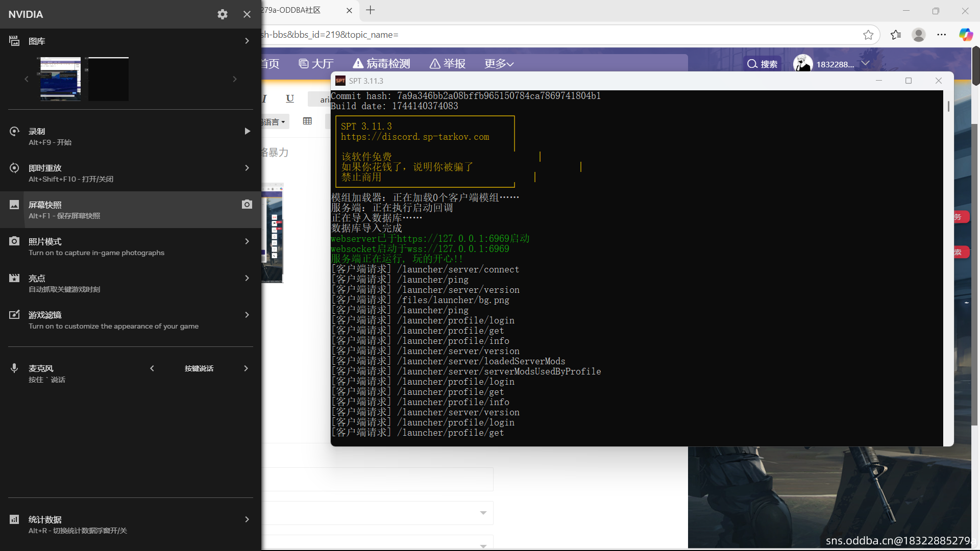Click the 录制 record icon

14,131
